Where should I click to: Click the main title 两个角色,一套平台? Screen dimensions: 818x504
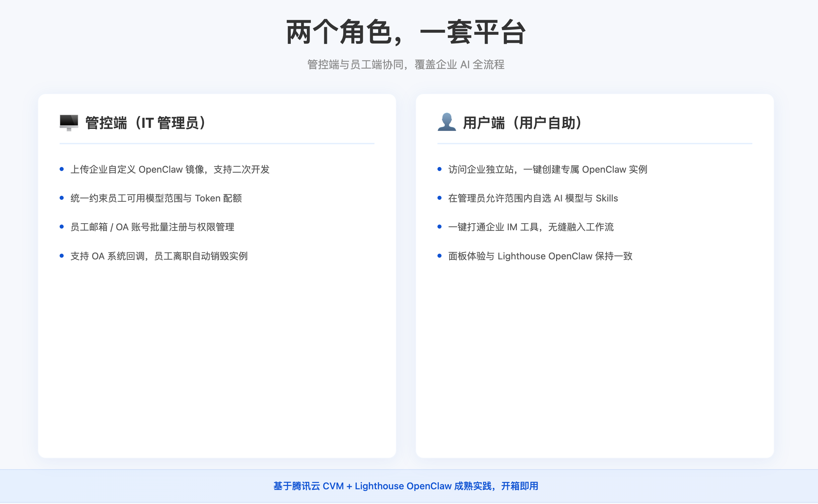pyautogui.click(x=406, y=32)
